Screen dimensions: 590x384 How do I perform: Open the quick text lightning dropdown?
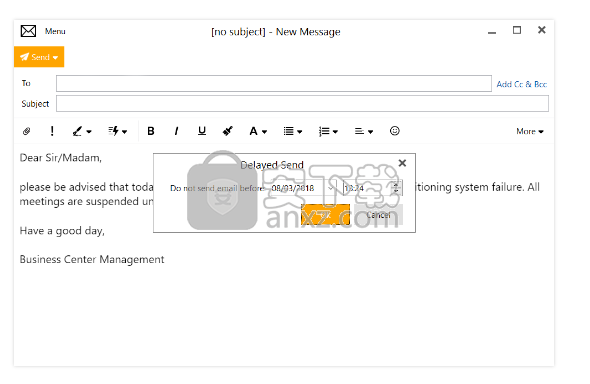117,131
